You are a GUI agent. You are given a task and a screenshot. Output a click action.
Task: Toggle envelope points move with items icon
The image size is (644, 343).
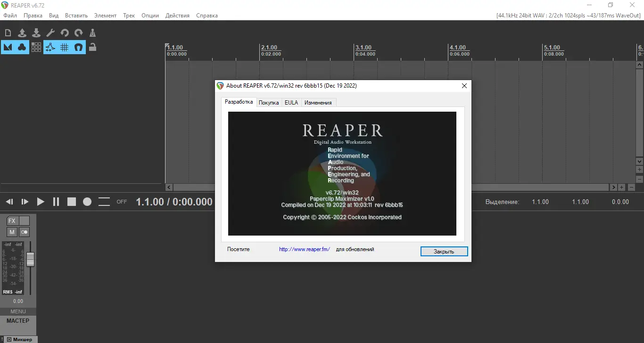click(x=50, y=47)
